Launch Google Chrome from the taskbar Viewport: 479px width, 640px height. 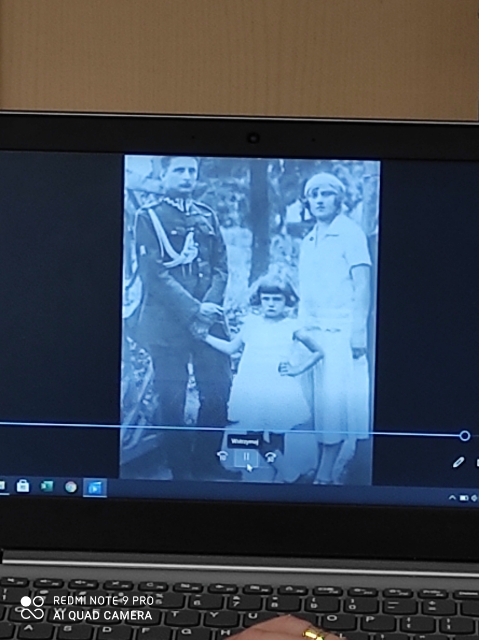click(71, 487)
